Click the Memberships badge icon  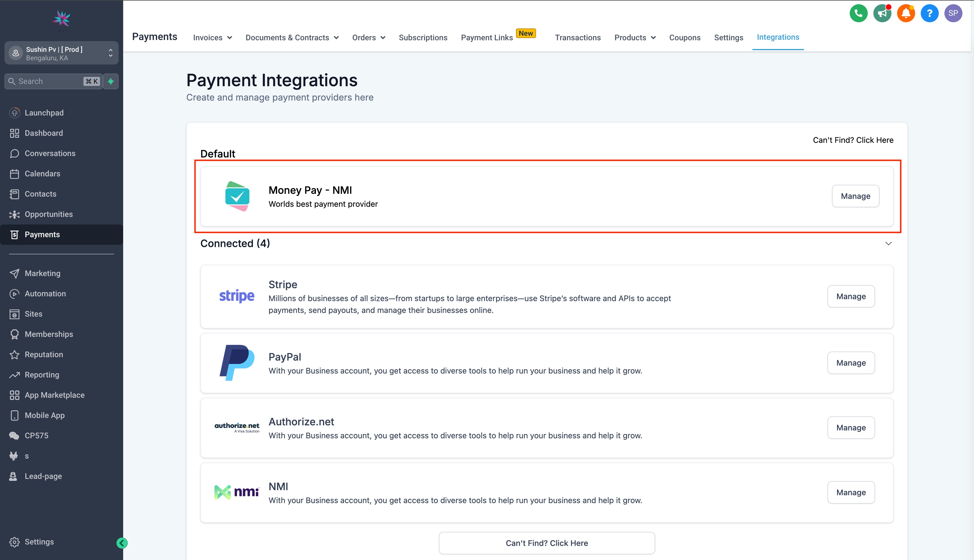15,334
